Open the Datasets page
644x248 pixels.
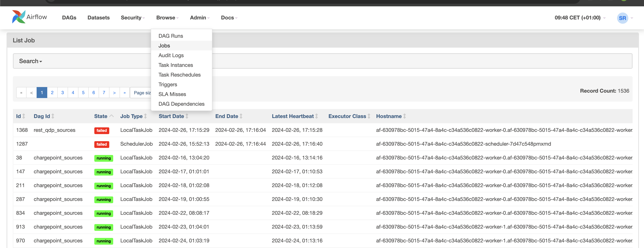coord(98,18)
